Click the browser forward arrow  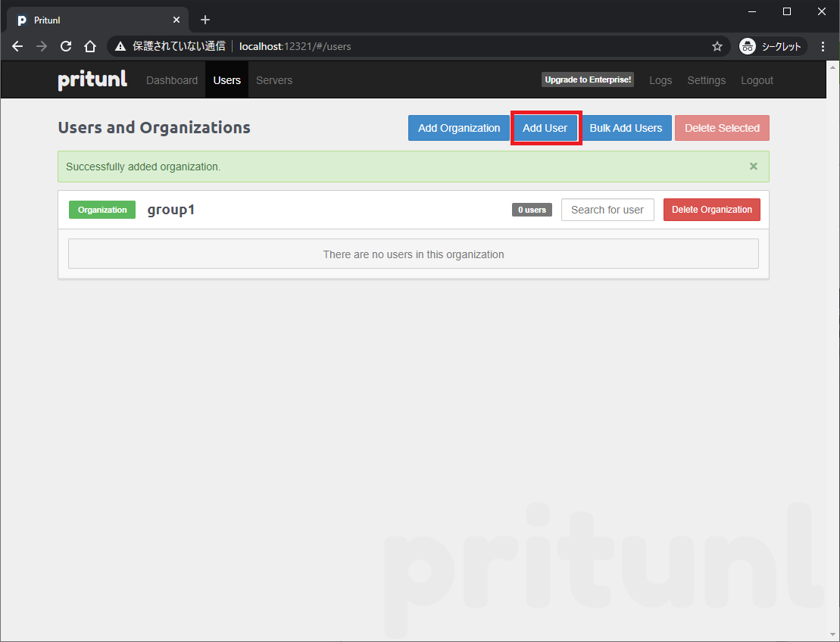41,47
